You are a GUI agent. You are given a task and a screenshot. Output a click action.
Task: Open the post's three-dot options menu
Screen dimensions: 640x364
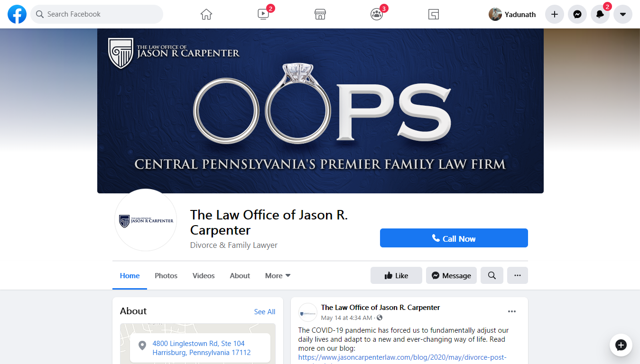[512, 311]
